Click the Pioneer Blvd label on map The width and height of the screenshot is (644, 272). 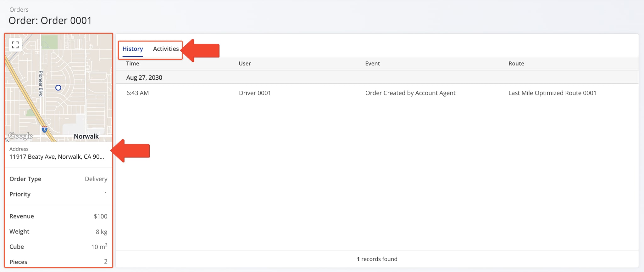[x=41, y=83]
